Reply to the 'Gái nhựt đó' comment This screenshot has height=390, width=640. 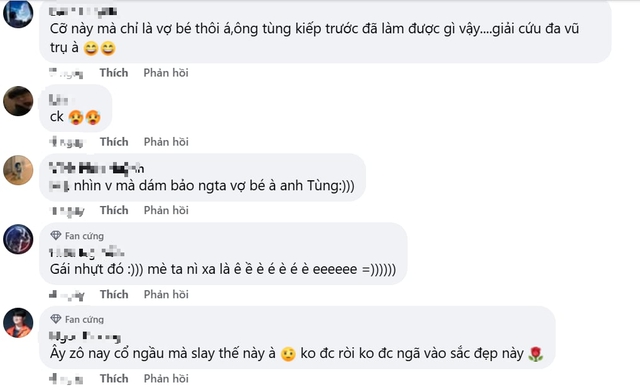[166, 294]
